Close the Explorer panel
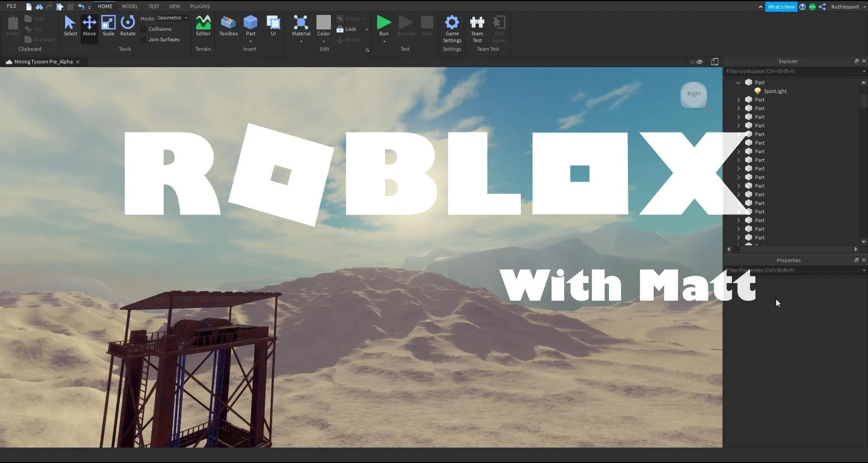The width and height of the screenshot is (868, 463). coord(864,61)
